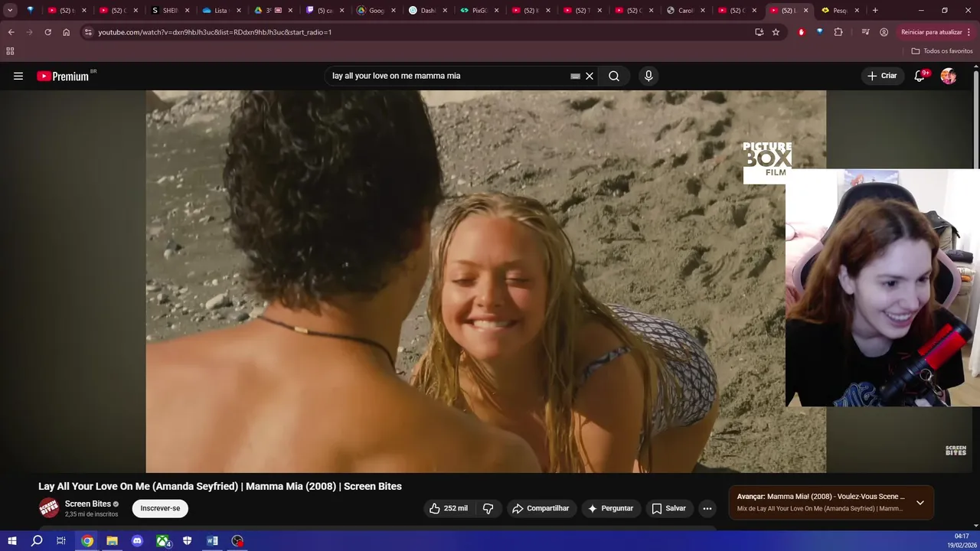Like the video with 252 mil
The image size is (980, 551).
[x=449, y=508]
